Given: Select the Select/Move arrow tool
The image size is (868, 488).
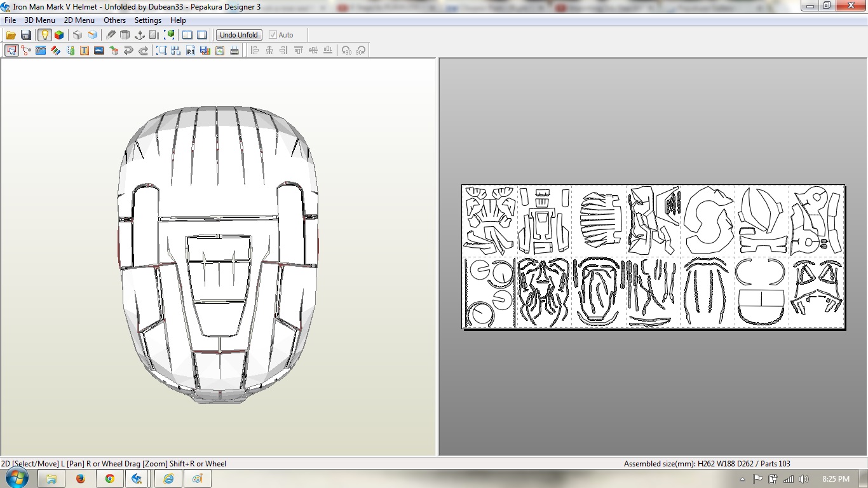Looking at the screenshot, I should click(11, 50).
